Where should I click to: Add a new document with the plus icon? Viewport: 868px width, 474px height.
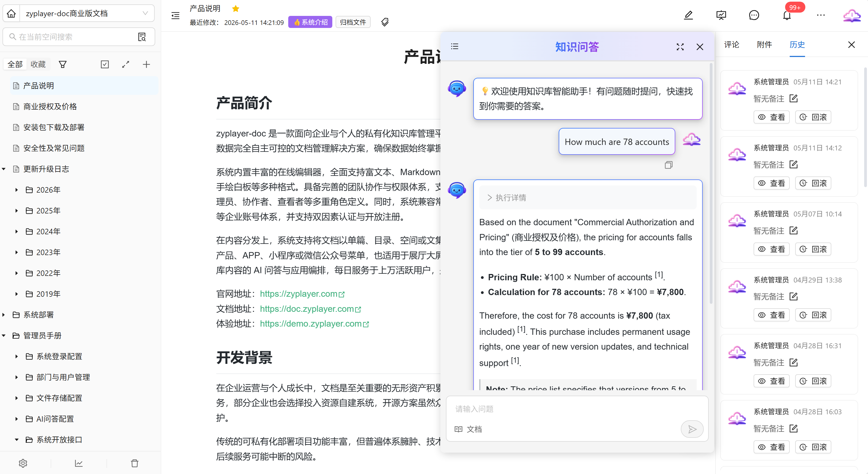146,64
